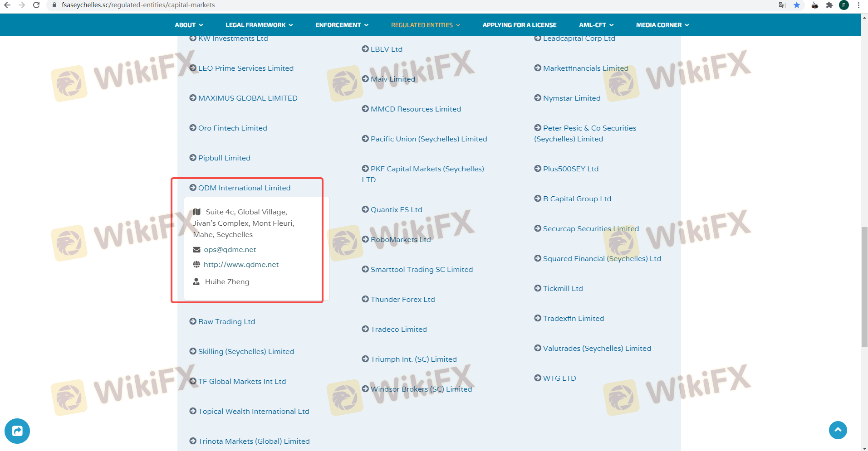This screenshot has height=451, width=868.
Task: Click the share icon at bottom left
Action: point(17,431)
